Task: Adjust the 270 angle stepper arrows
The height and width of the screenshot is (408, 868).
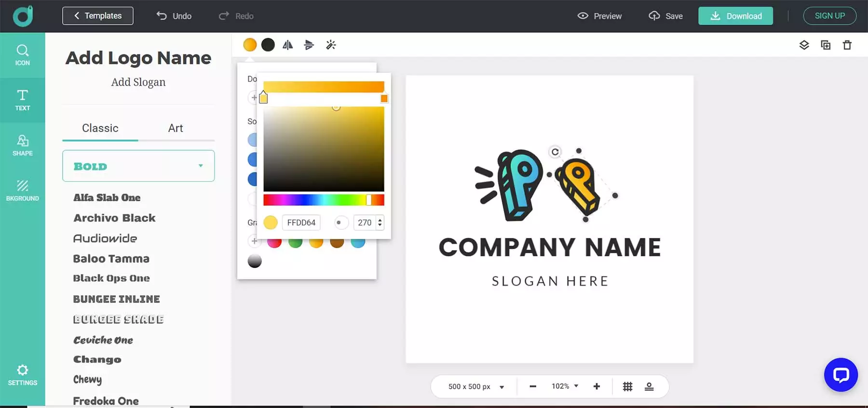Action: point(380,223)
